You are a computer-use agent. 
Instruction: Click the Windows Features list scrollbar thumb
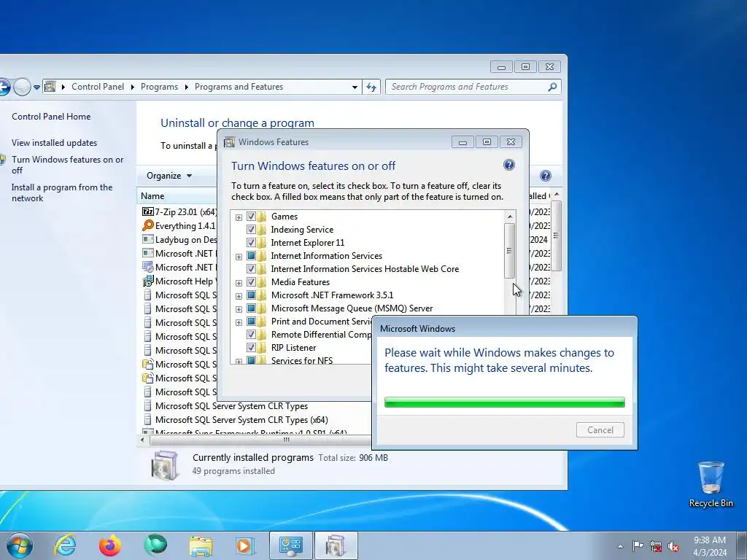[509, 251]
